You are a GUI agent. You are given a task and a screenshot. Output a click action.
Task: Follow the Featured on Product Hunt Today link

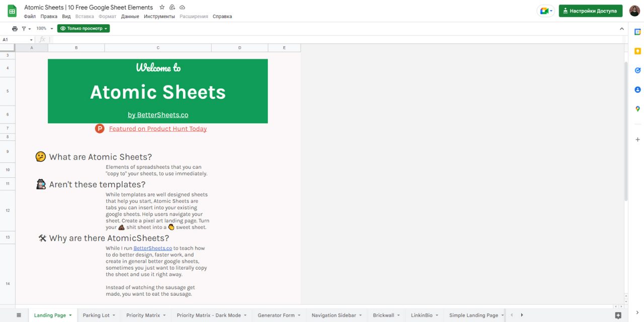(x=157, y=128)
